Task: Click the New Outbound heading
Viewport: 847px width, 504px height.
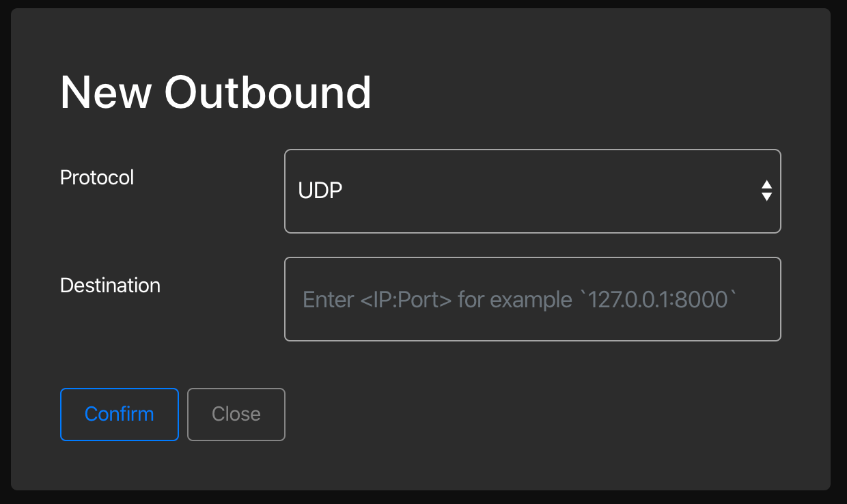Action: [x=216, y=92]
